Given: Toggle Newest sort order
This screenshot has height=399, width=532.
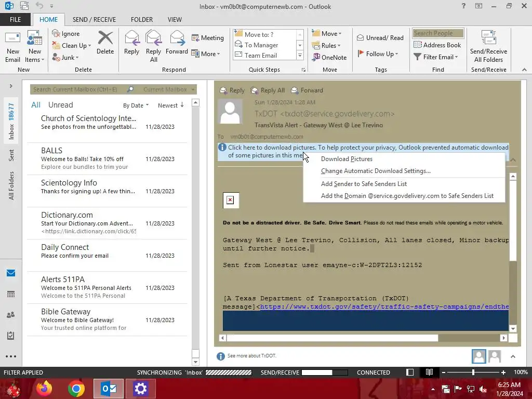Looking at the screenshot, I should tap(170, 105).
